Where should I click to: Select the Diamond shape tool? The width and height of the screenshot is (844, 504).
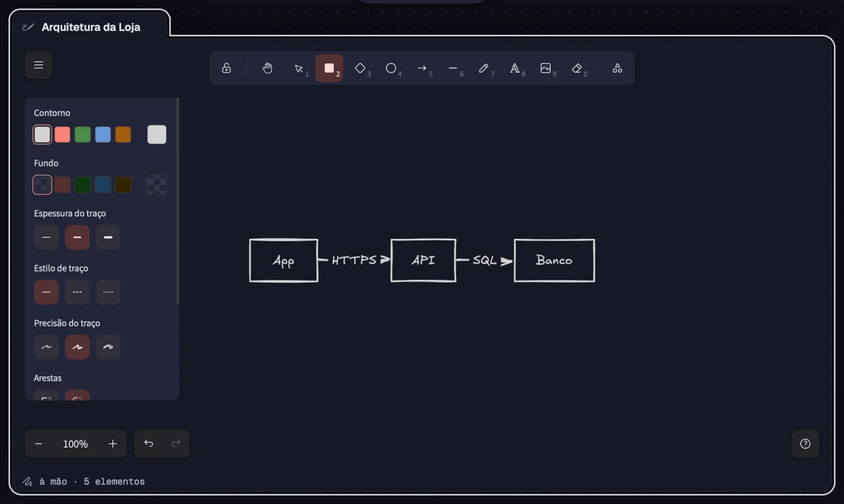(x=360, y=68)
